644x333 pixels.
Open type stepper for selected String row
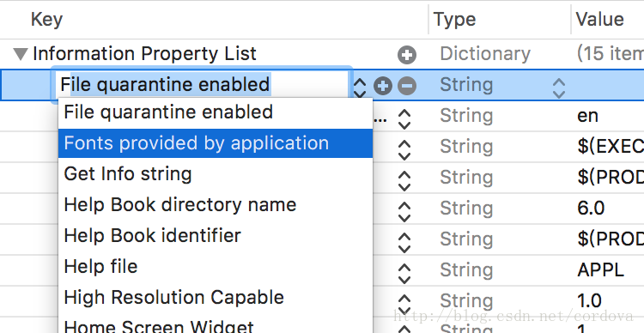coord(559,88)
